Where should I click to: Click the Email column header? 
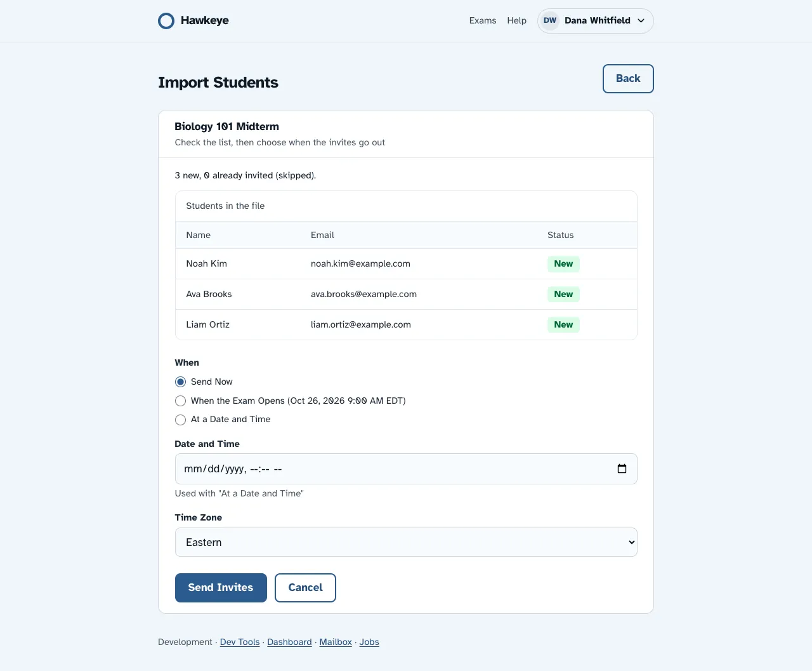[x=322, y=235]
